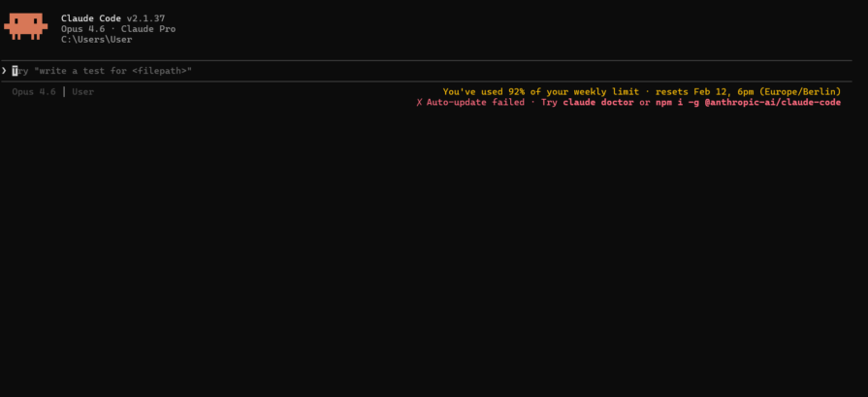Click the 'claude doctor' command suggestion

pos(598,103)
